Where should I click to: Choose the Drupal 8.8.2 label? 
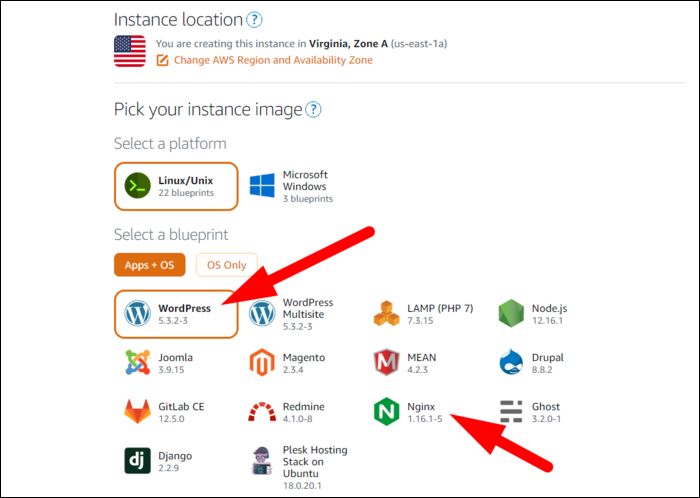pos(548,363)
